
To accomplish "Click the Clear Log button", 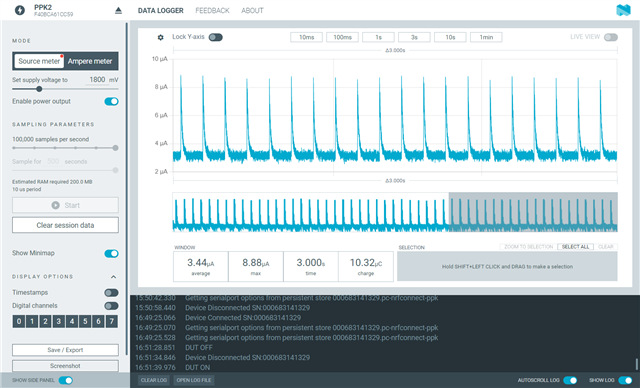I will pyautogui.click(x=154, y=380).
